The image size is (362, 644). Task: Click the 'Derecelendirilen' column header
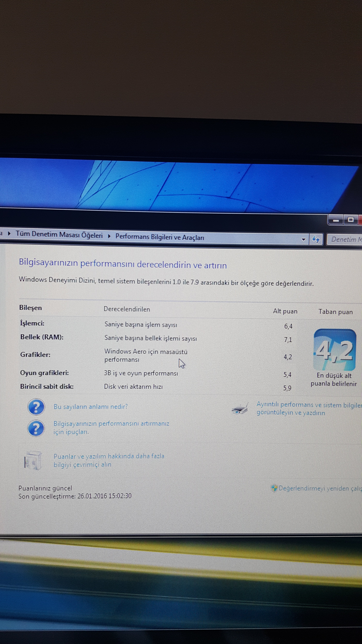[127, 309]
